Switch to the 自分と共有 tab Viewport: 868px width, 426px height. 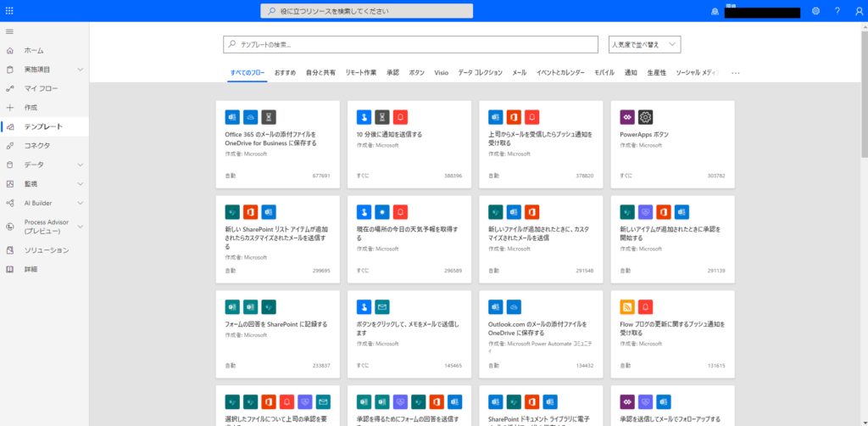(320, 73)
